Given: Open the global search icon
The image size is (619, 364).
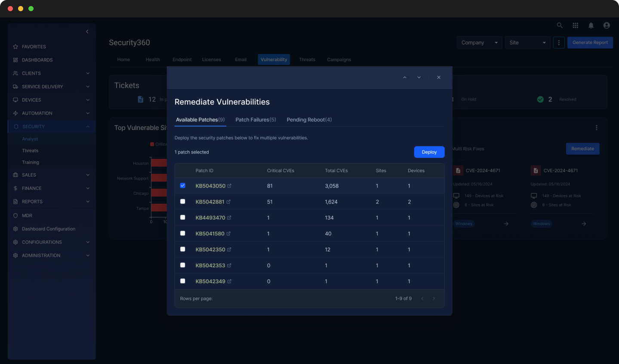Looking at the screenshot, I should coord(560,25).
